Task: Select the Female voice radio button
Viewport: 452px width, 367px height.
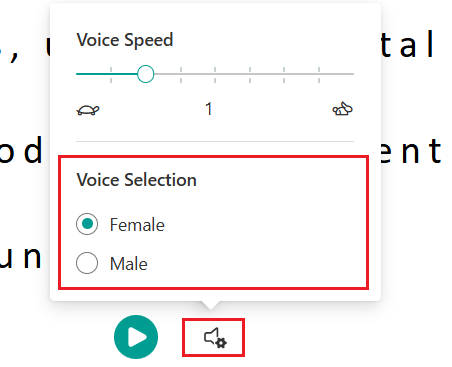Action: tap(87, 224)
